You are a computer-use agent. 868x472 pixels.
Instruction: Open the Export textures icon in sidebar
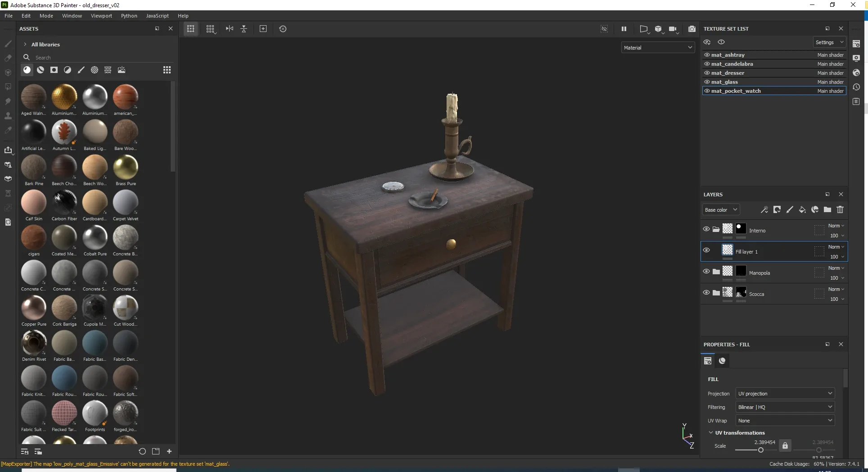8,150
